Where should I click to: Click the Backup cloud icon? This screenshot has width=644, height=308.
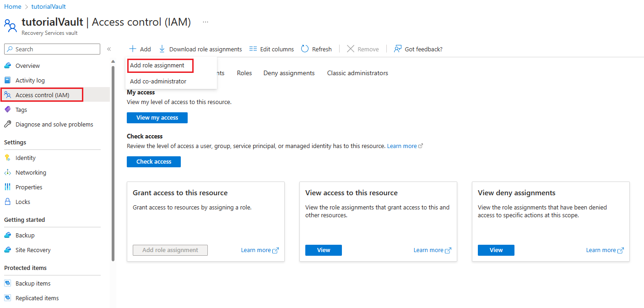coord(7,235)
